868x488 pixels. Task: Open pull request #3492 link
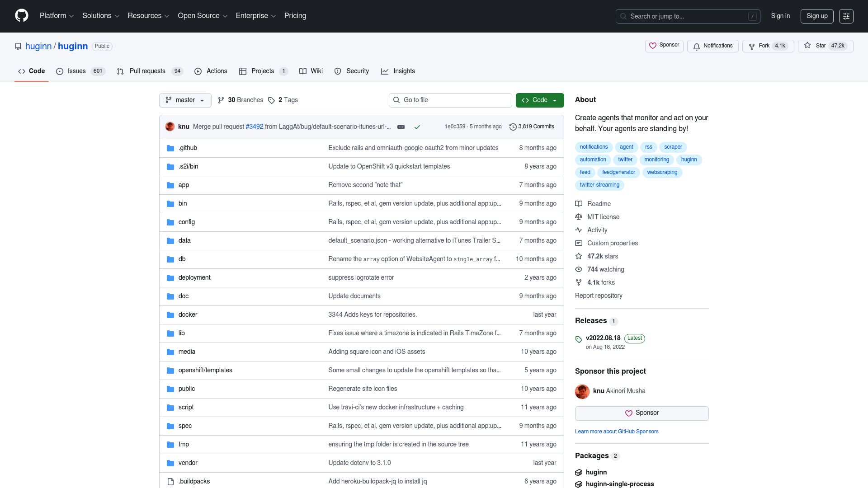pos(255,127)
